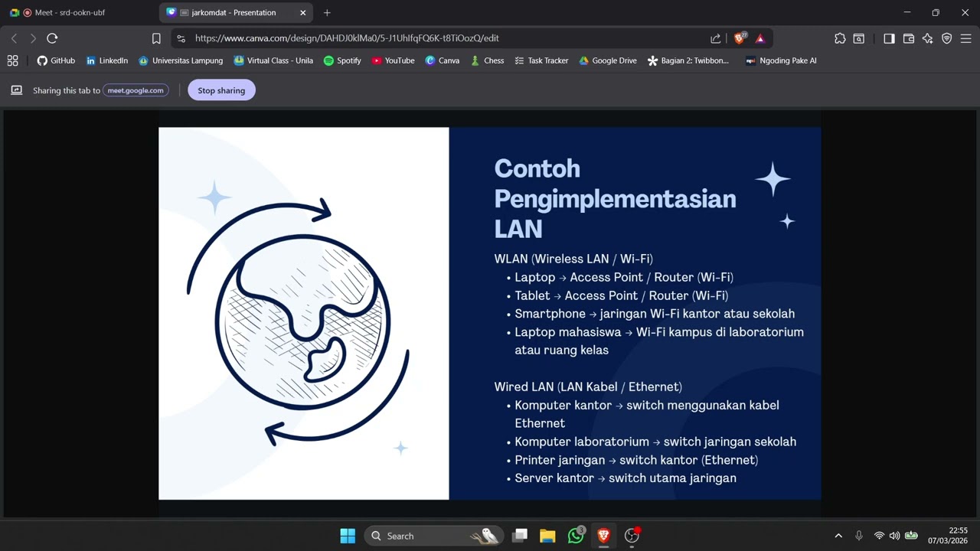The height and width of the screenshot is (551, 980).
Task: Click the Stop sharing button
Action: (x=221, y=90)
